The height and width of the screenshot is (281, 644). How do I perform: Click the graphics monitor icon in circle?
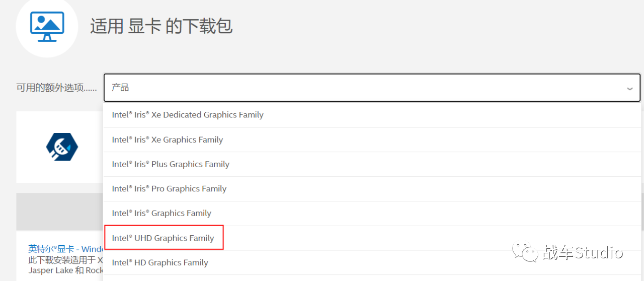(47, 26)
